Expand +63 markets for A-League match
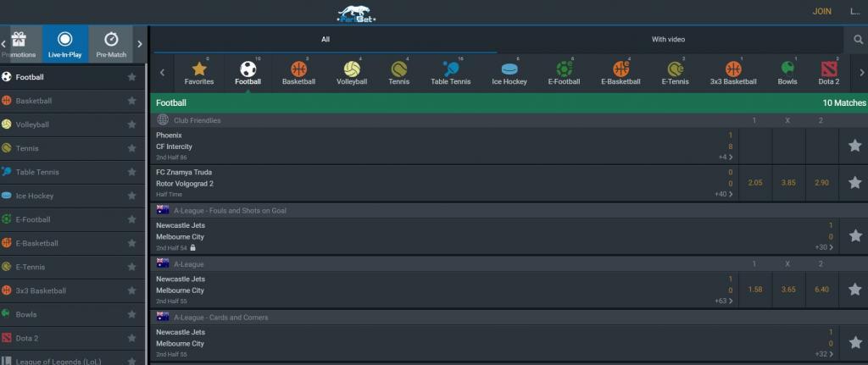 [x=723, y=301]
